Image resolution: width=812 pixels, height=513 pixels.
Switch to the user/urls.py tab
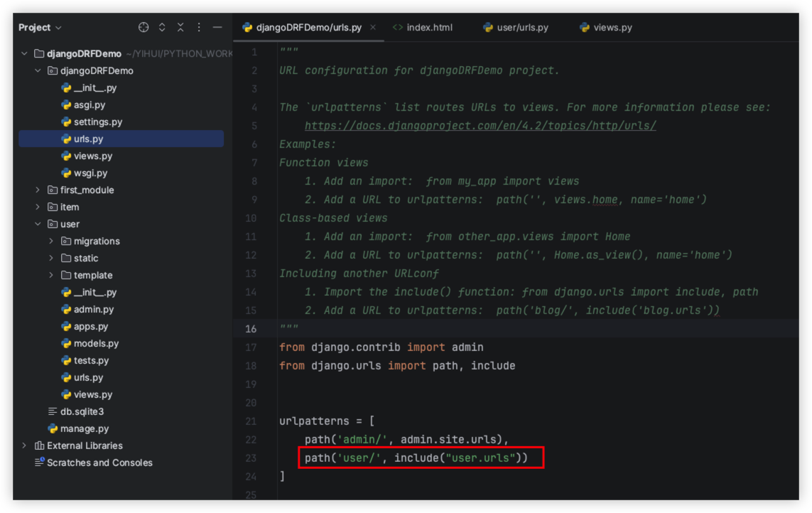click(x=522, y=28)
